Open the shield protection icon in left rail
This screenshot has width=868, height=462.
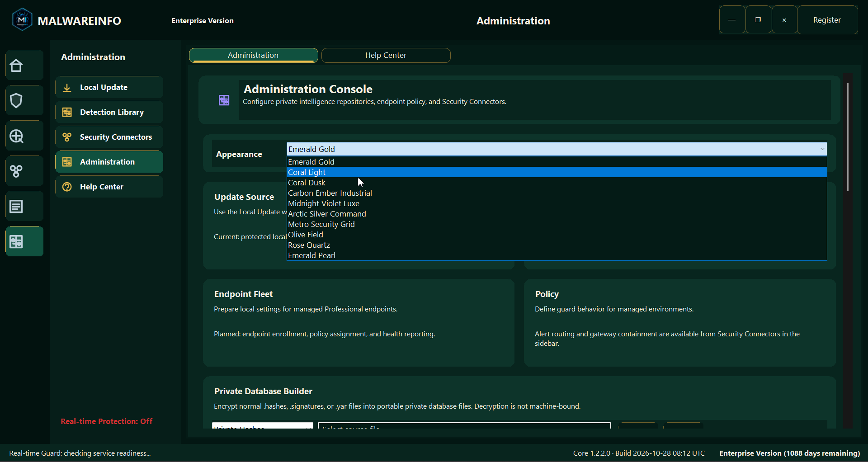coord(24,101)
